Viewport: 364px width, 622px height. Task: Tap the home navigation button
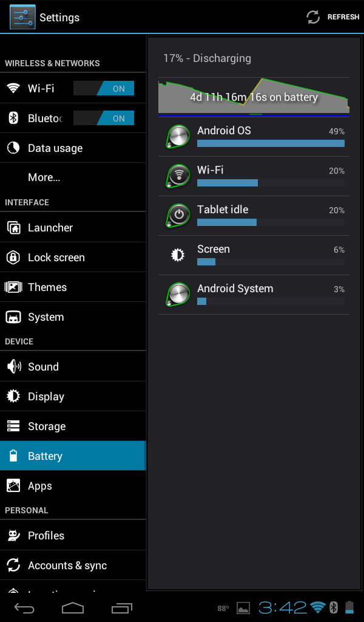pyautogui.click(x=73, y=607)
